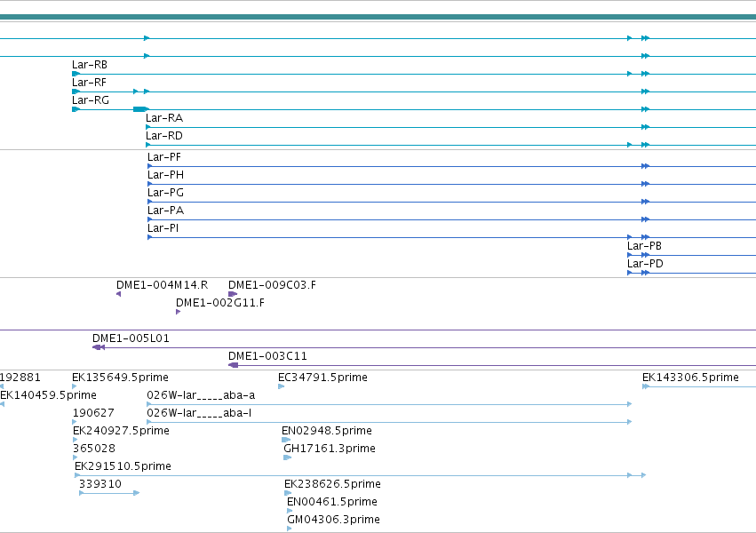The width and height of the screenshot is (756, 533).
Task: Select the EC34791.5prime EST label
Action: pyautogui.click(x=323, y=378)
